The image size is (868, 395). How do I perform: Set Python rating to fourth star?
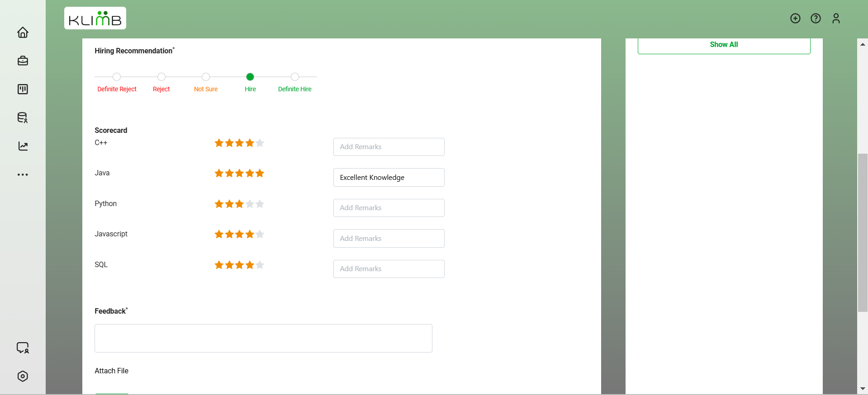(x=250, y=204)
